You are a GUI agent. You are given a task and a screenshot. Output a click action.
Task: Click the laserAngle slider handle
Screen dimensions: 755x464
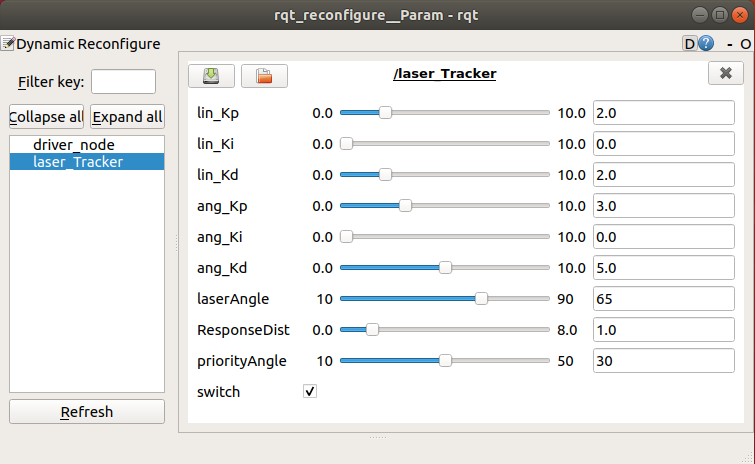pos(481,298)
